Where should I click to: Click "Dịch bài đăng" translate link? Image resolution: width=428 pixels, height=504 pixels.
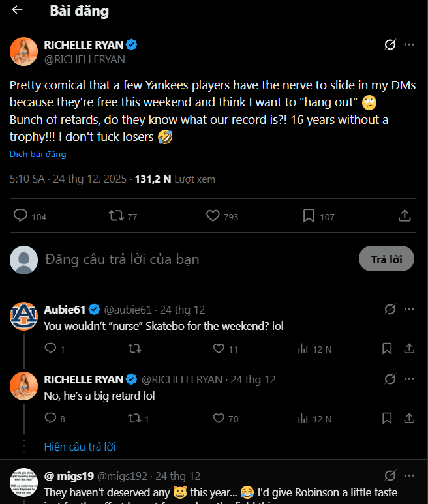[38, 155]
